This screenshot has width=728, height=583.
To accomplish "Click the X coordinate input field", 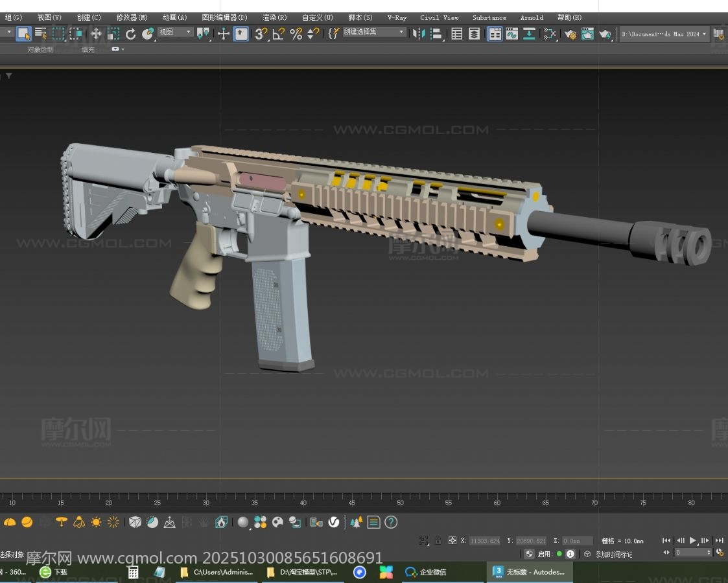I will click(484, 541).
